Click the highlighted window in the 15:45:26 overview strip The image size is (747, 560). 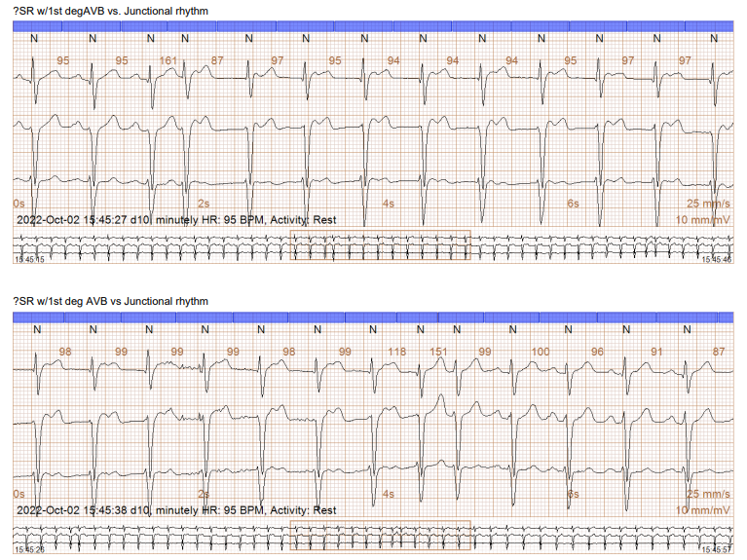(380, 536)
